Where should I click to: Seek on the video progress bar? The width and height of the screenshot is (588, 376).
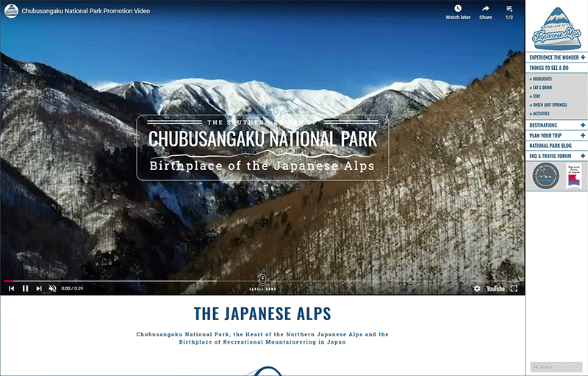point(262,280)
